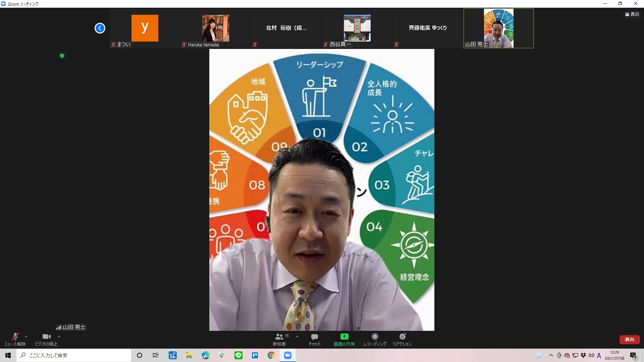This screenshot has height=362, width=644.
Task: Open リアクション reactions menu
Action: [x=402, y=339]
